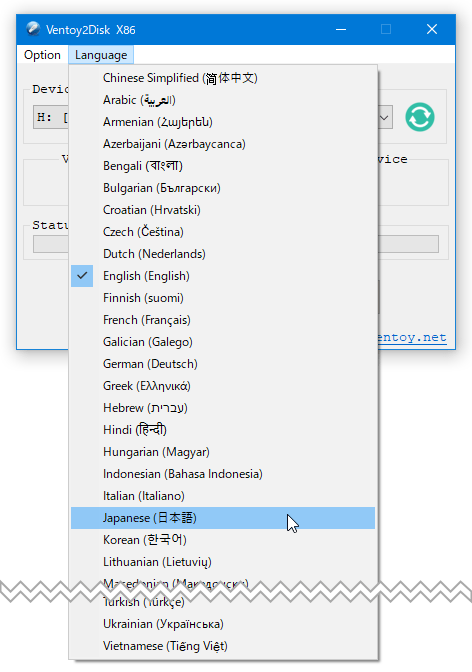
Task: Pick Finnish (suomi)
Action: click(x=223, y=298)
